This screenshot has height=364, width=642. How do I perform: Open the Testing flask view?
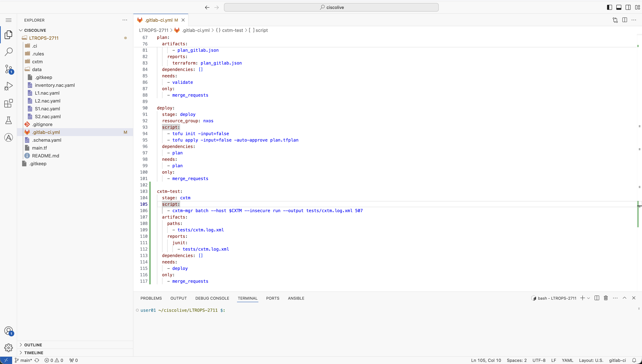tap(9, 121)
